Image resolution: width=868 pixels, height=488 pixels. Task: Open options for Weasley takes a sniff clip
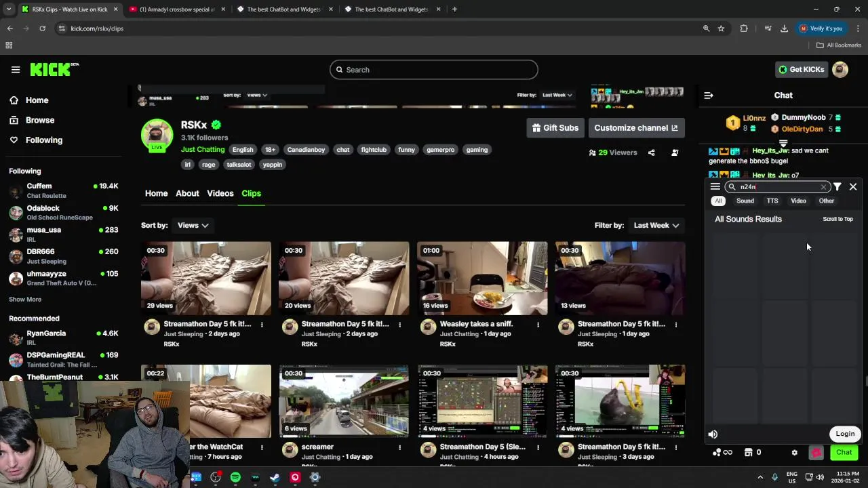click(538, 325)
